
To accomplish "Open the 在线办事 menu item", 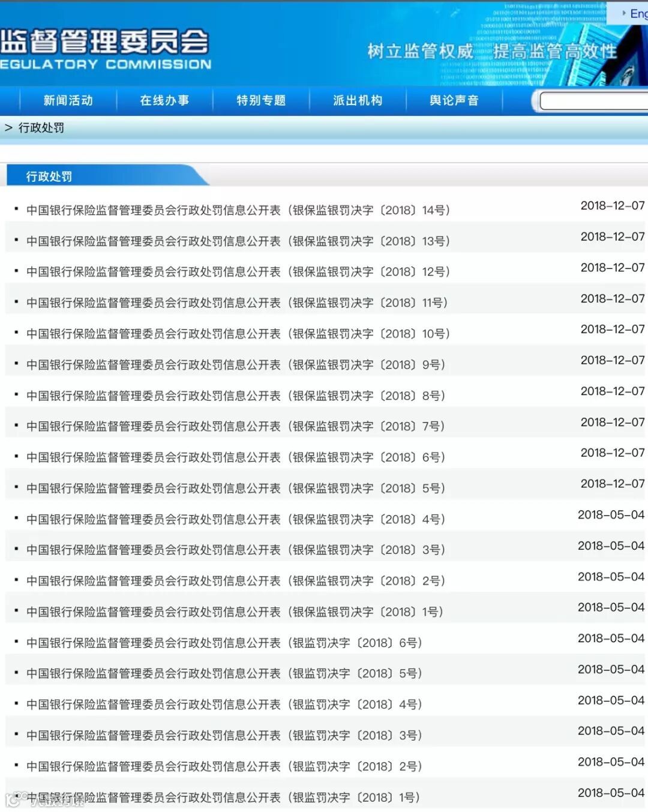I will [x=164, y=100].
